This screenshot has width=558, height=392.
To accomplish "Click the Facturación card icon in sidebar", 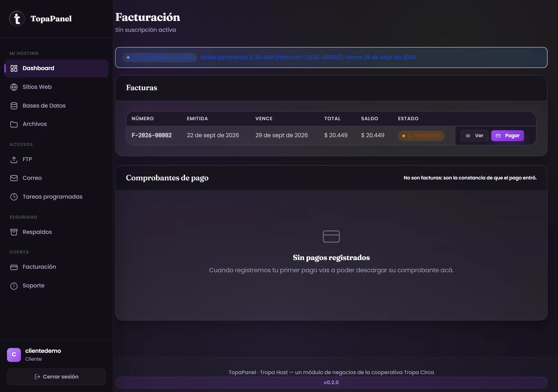I will coord(14,267).
